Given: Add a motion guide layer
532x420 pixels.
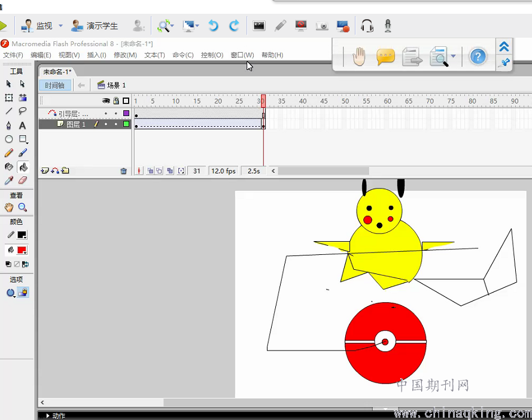Looking at the screenshot, I should (55, 171).
